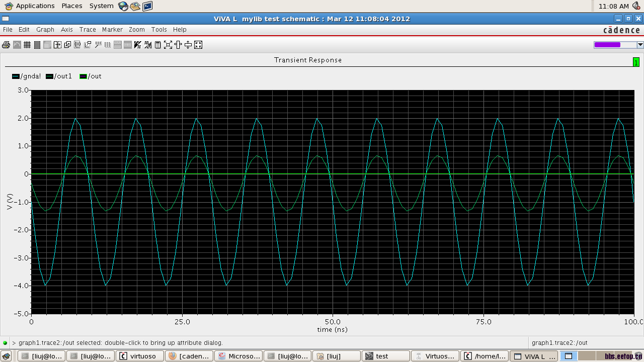Screen dimensions: 644x362
Task: Click the Fit zoom icon with inward arrows
Action: pos(198,45)
